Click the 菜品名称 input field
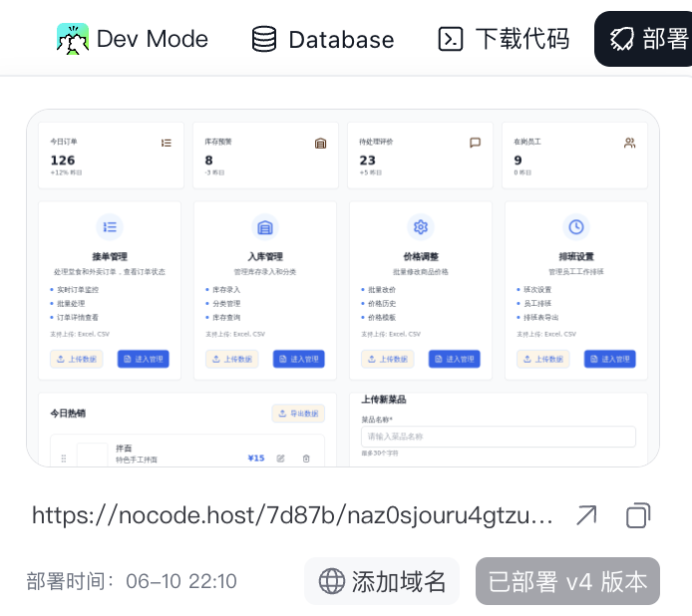Image resolution: width=692 pixels, height=616 pixels. point(499,437)
